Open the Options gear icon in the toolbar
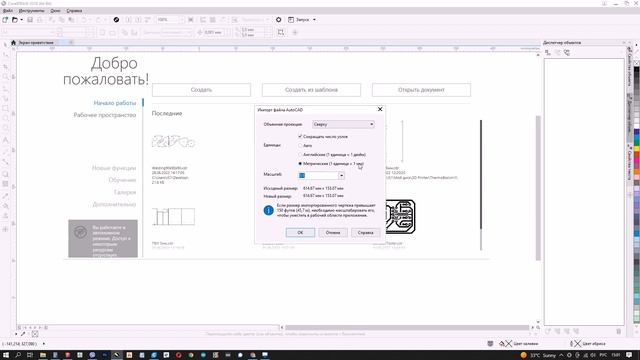This screenshot has height=360, width=640. tap(279, 20)
